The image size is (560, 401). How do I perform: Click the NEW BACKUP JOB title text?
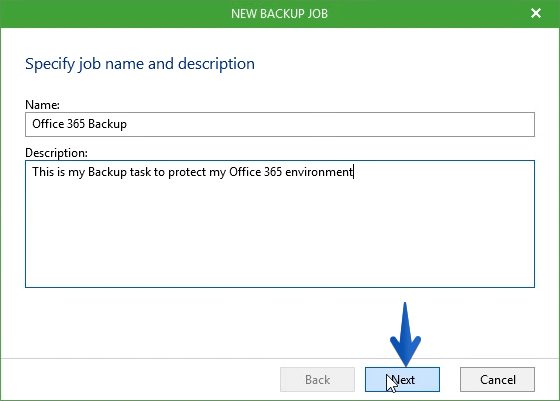279,14
